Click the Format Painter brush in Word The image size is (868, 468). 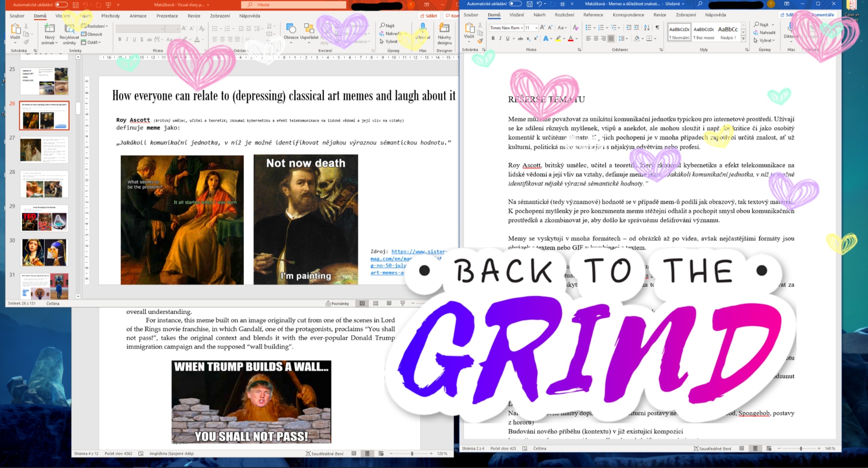(480, 41)
